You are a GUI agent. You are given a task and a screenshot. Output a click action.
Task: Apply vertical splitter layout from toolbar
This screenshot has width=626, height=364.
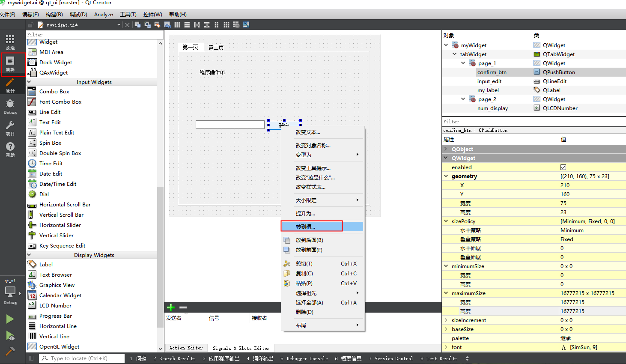pyautogui.click(x=206, y=25)
